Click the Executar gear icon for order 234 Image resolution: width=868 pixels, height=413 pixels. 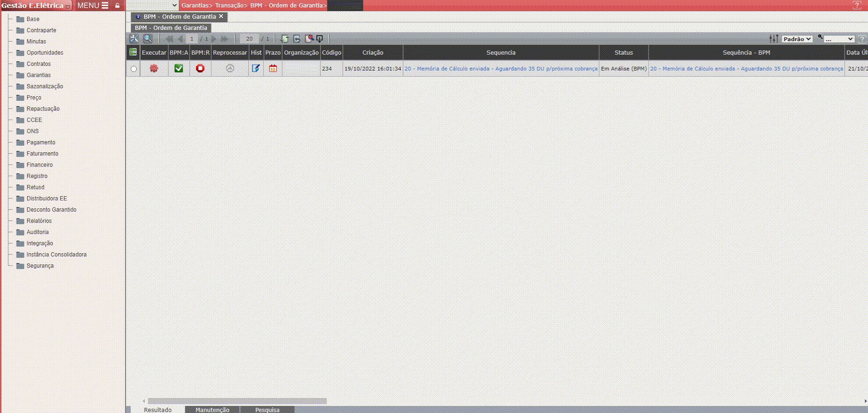(x=154, y=69)
